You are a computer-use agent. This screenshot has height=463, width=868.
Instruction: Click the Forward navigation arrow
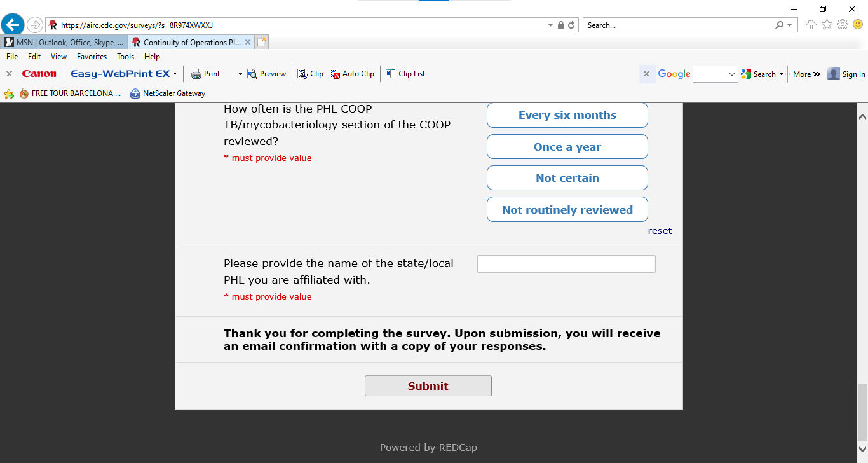coord(35,25)
